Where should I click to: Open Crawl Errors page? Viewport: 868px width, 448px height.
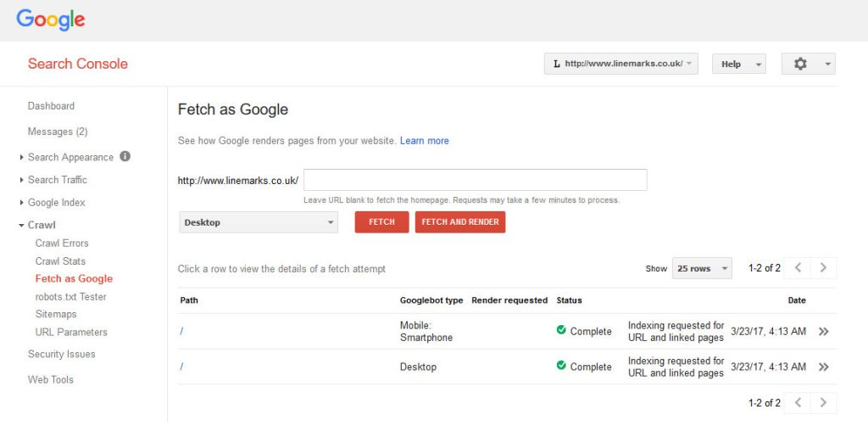[61, 243]
